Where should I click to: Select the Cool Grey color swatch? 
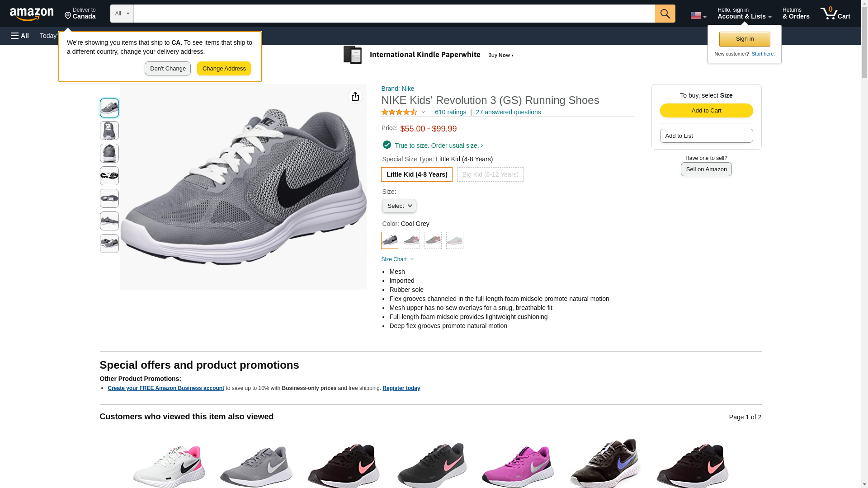pos(389,240)
